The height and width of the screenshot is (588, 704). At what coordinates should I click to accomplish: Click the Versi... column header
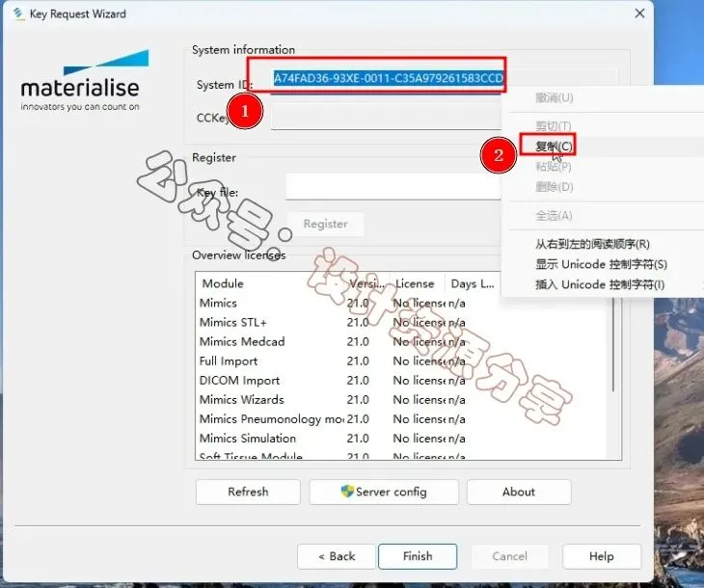click(367, 283)
